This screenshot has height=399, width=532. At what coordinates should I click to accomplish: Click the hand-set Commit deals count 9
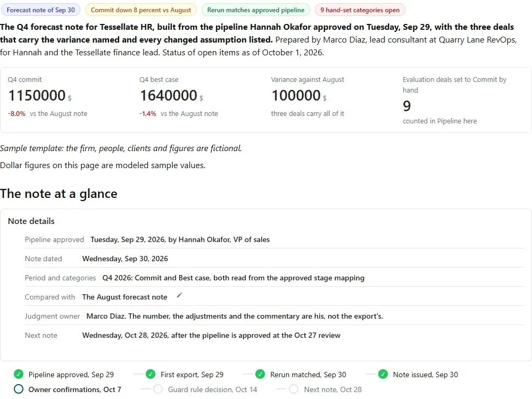[406, 106]
